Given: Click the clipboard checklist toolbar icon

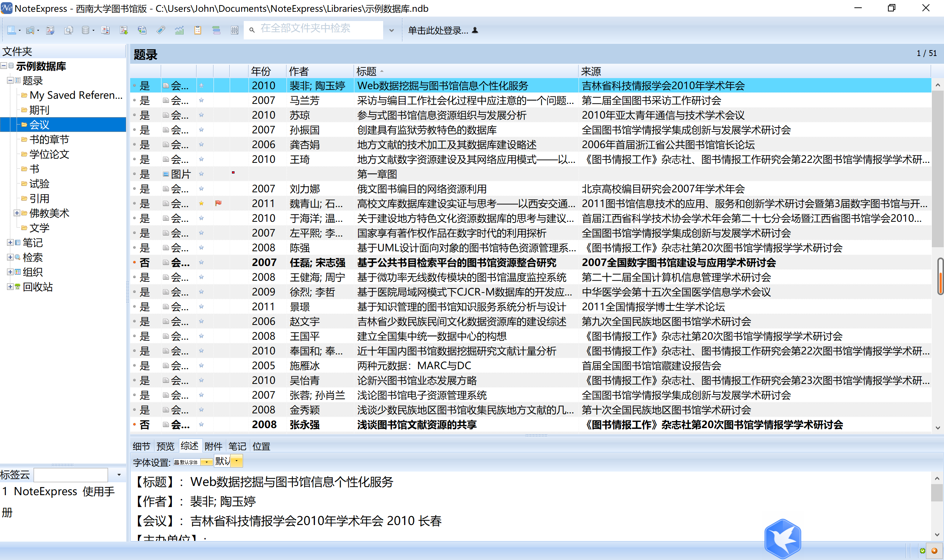Looking at the screenshot, I should (198, 30).
